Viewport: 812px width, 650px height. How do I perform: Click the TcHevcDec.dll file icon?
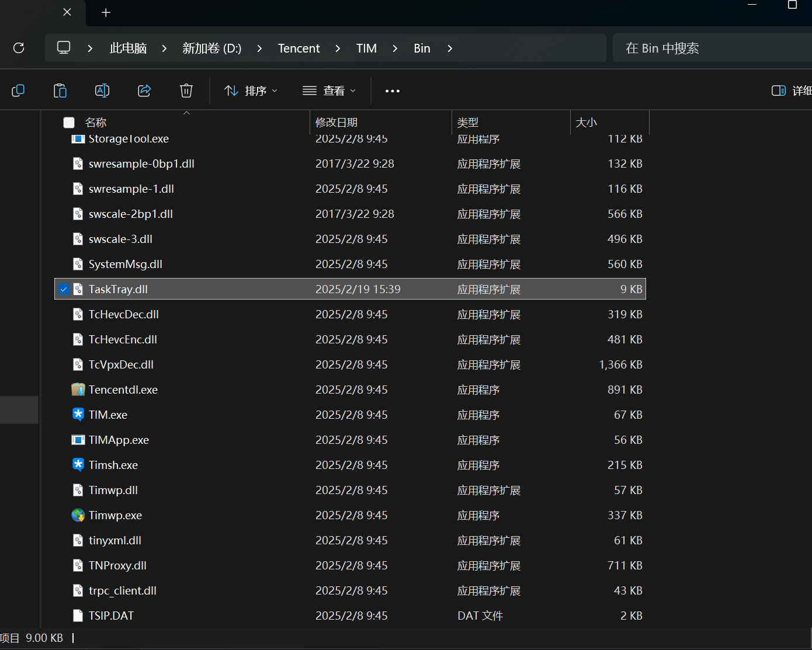[78, 314]
